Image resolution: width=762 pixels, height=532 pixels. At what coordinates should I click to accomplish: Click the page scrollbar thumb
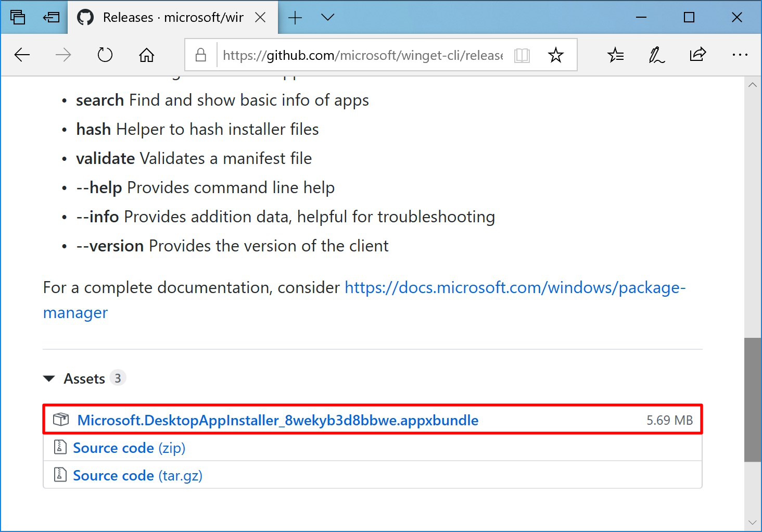click(752, 400)
